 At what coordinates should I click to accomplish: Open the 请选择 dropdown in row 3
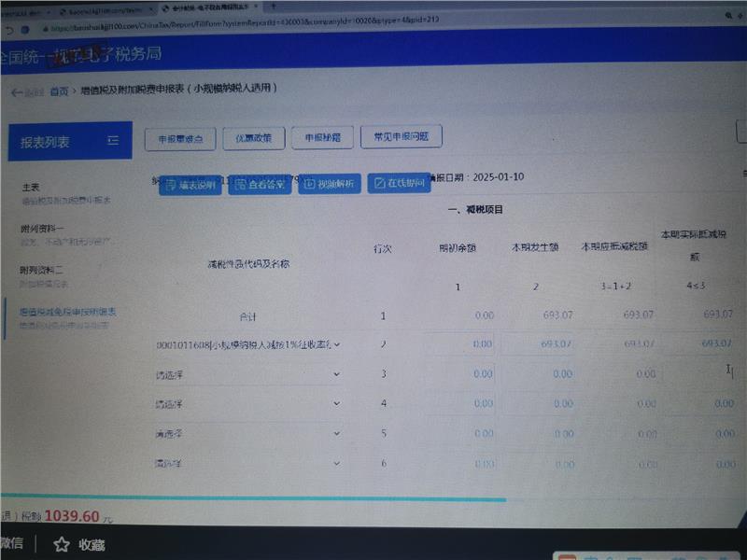(x=336, y=374)
